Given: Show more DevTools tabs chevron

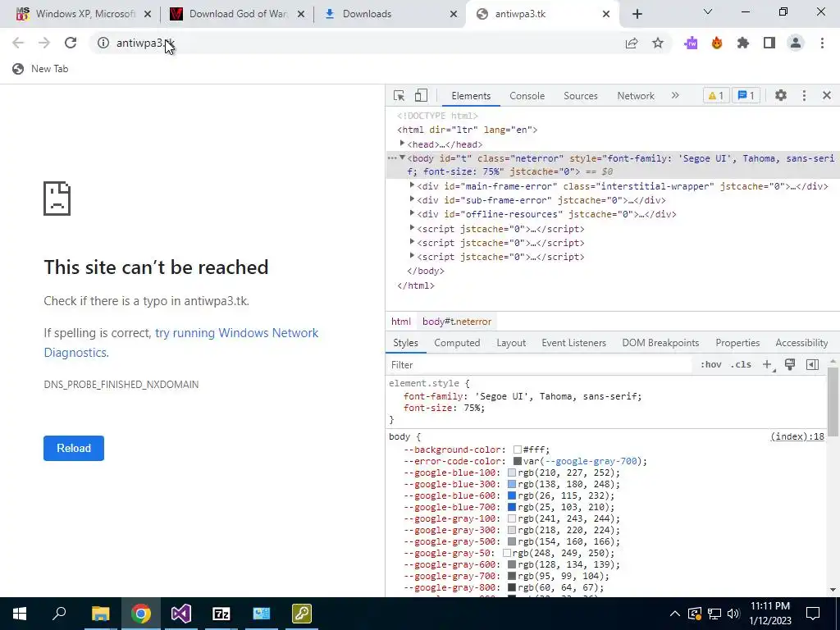Looking at the screenshot, I should tap(675, 95).
